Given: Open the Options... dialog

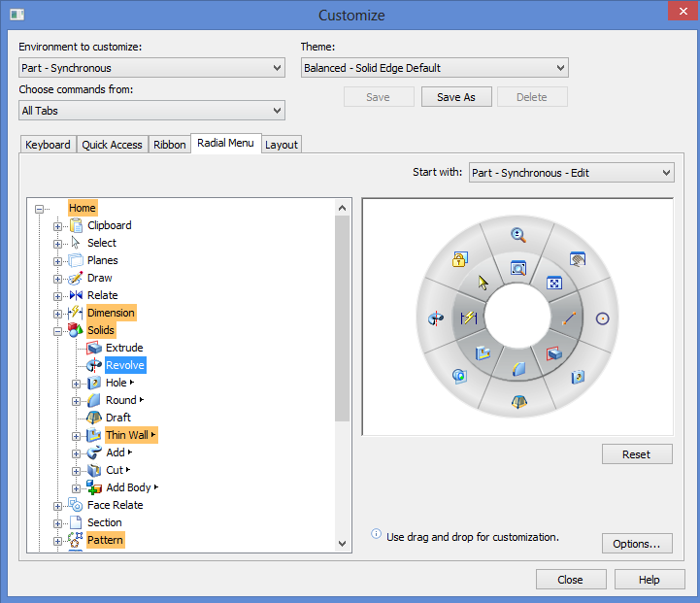Looking at the screenshot, I should tap(637, 544).
